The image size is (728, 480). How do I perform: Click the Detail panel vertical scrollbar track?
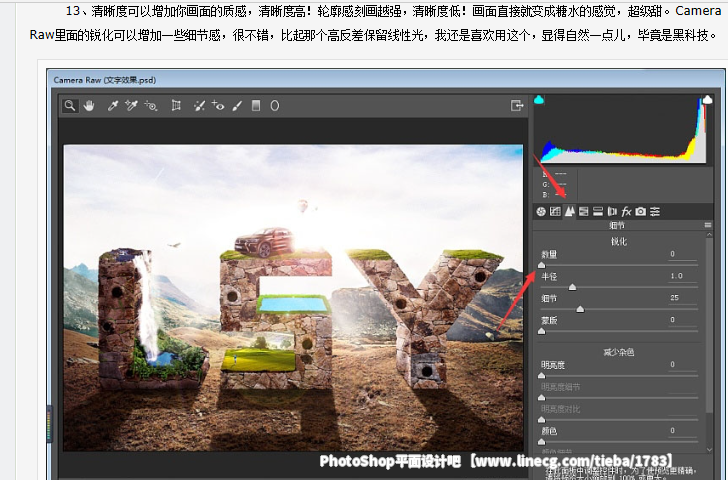click(709, 342)
